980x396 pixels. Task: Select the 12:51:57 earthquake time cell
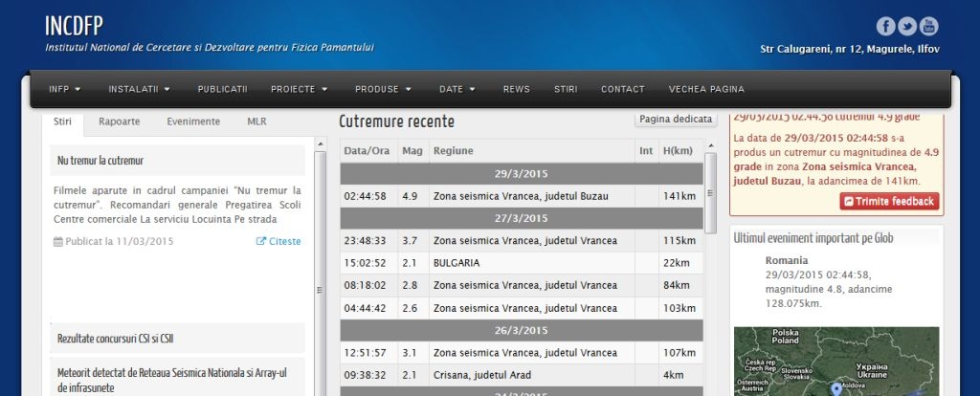(368, 353)
